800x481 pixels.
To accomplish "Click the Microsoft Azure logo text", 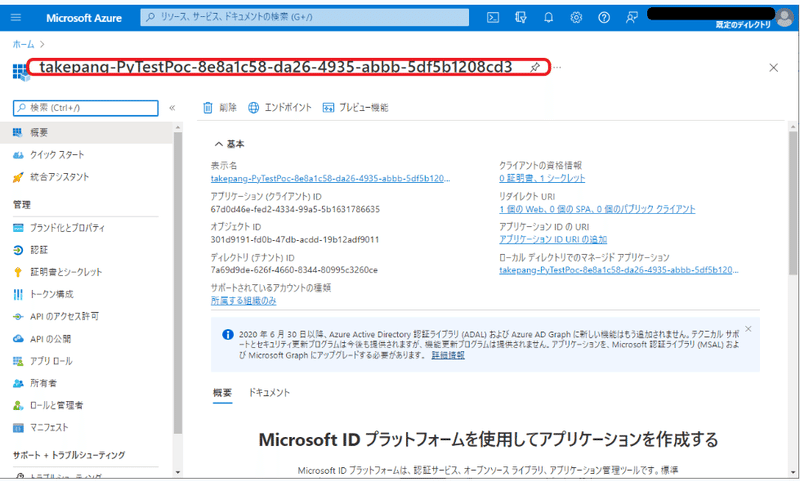I will [84, 18].
